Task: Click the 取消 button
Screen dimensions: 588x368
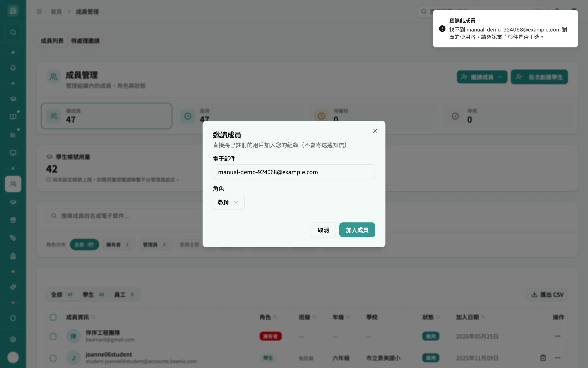Action: pyautogui.click(x=323, y=230)
